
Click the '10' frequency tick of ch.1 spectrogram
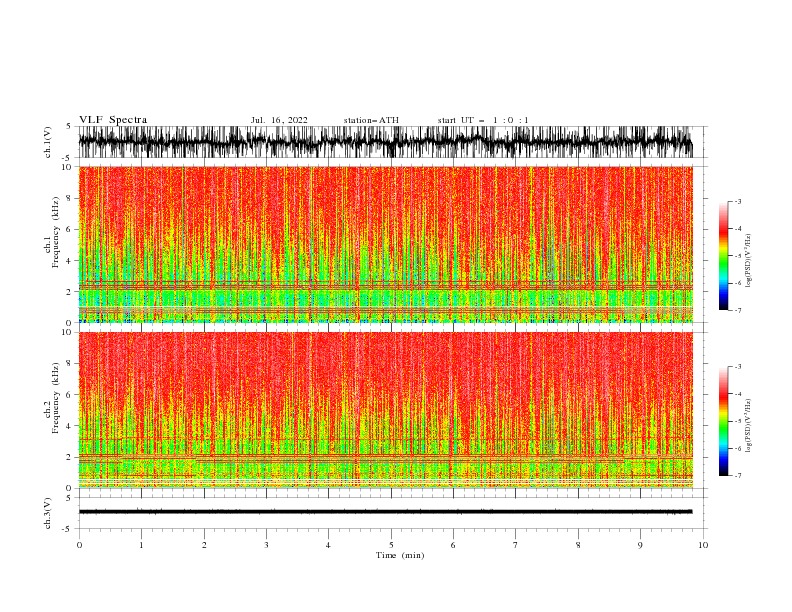[67, 167]
